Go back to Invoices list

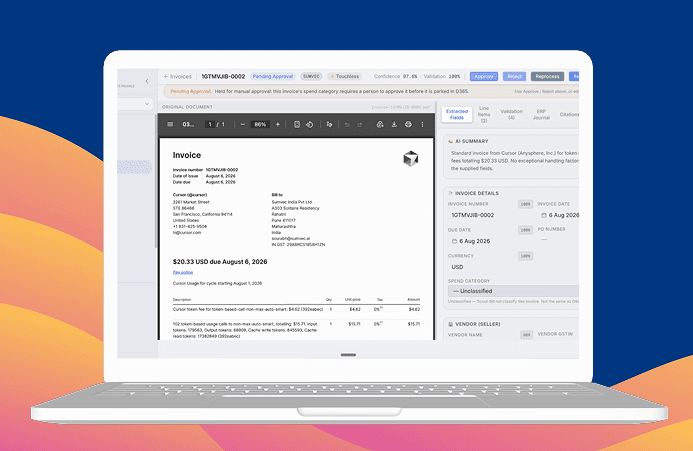coord(178,76)
